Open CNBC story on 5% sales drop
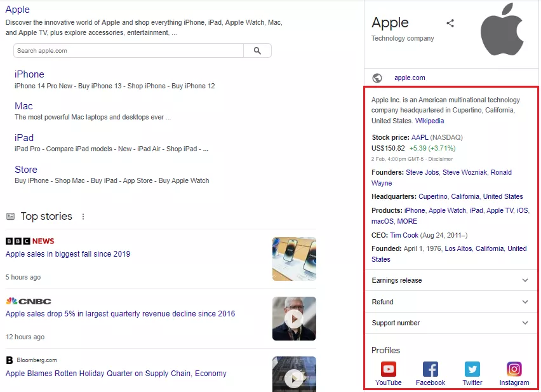The image size is (541, 392). pyautogui.click(x=120, y=314)
